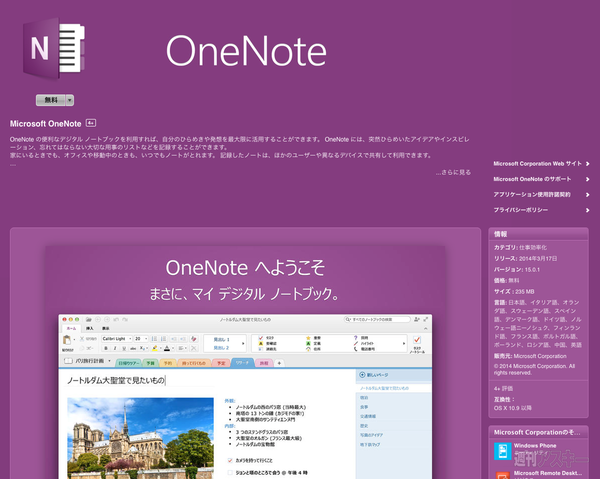Open the Windows Phone app listing
The width and height of the screenshot is (600, 479).
click(535, 446)
